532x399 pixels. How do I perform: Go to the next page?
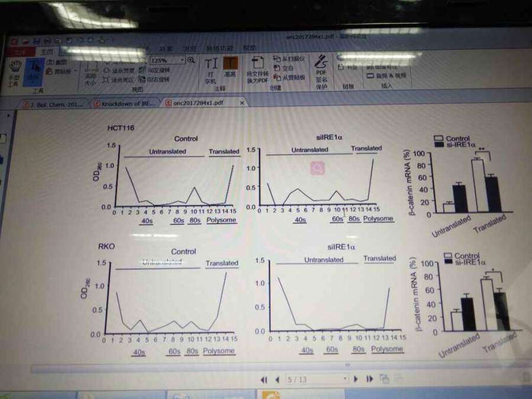[356, 379]
